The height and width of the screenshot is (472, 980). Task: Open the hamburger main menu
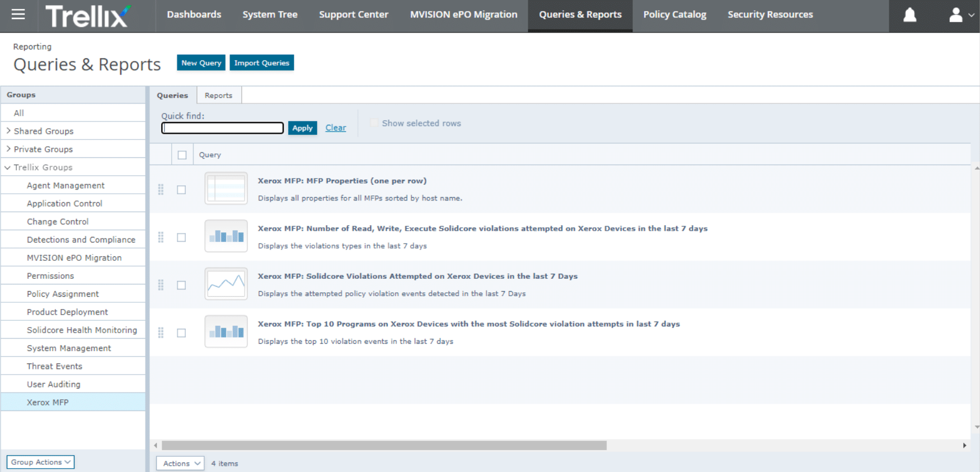point(18,15)
